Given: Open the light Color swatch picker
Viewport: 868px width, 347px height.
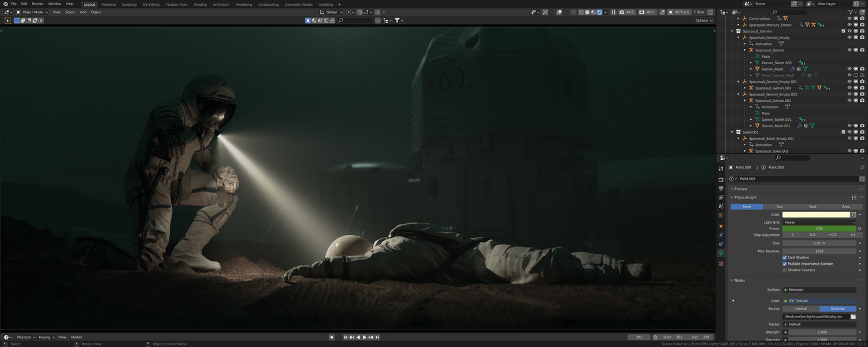Looking at the screenshot, I should tap(816, 215).
